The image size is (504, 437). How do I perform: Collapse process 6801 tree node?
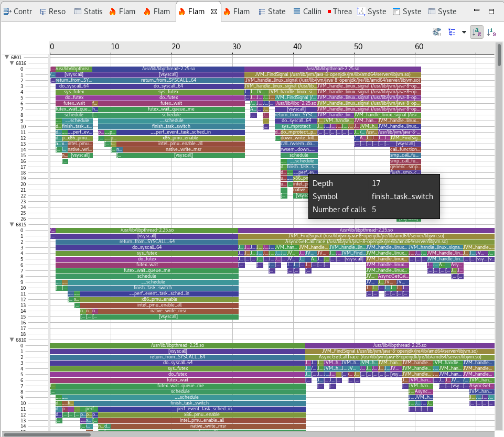[x=6, y=57]
